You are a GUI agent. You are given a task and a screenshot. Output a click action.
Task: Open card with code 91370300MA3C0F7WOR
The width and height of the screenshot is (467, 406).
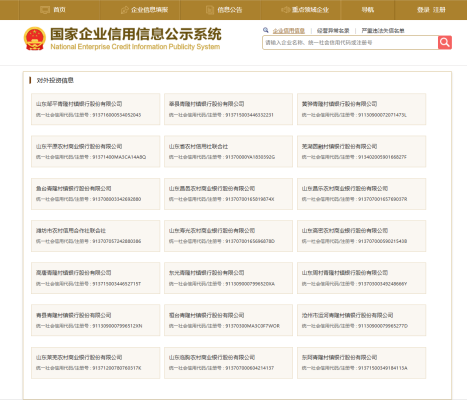[228, 320]
